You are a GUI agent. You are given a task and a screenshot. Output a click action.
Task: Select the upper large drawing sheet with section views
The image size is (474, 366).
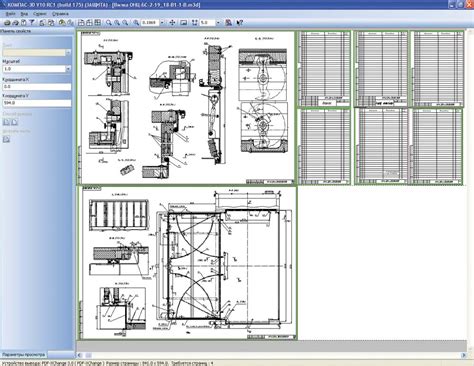click(x=186, y=108)
